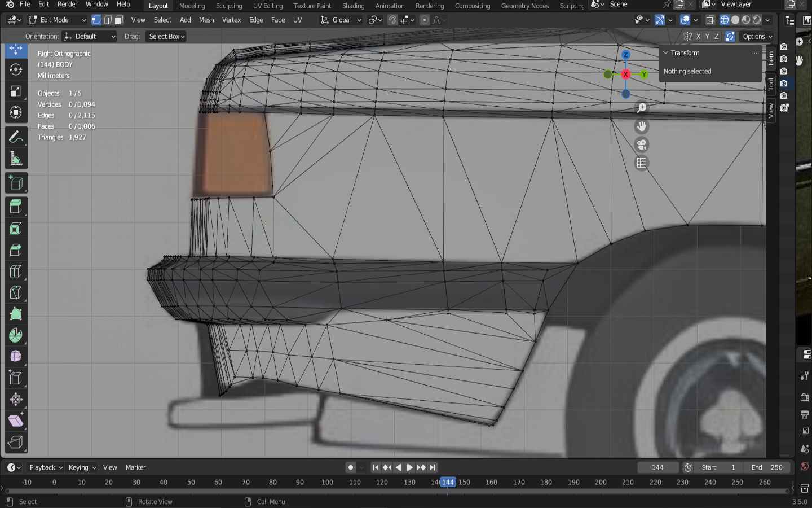The height and width of the screenshot is (508, 812).
Task: Select the Rotate tool in toolbar
Action: click(16, 69)
